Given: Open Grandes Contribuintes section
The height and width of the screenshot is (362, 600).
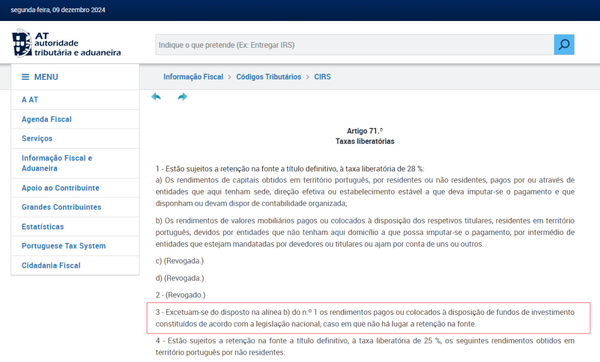Looking at the screenshot, I should tap(75, 207).
